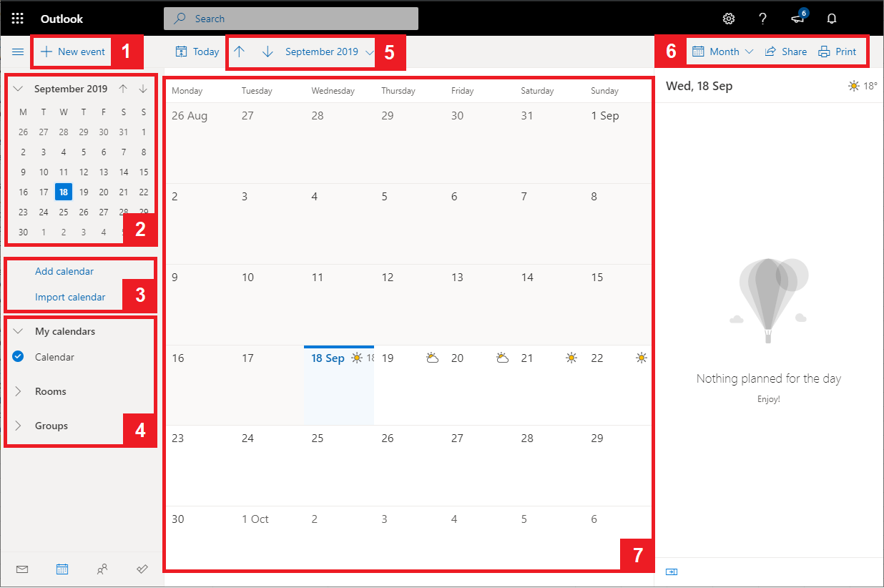
Task: Switch to Mail module icon
Action: pos(21,569)
